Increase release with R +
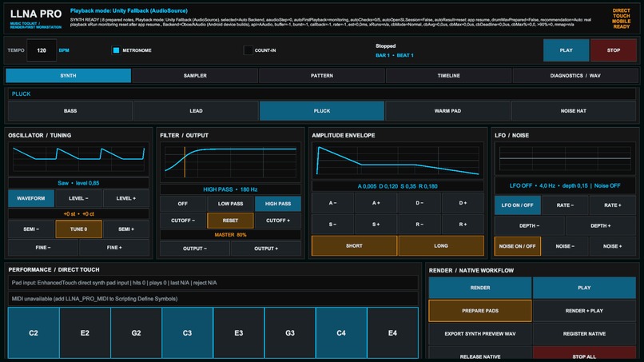Viewport: 644px width, 362px height. [x=463, y=225]
